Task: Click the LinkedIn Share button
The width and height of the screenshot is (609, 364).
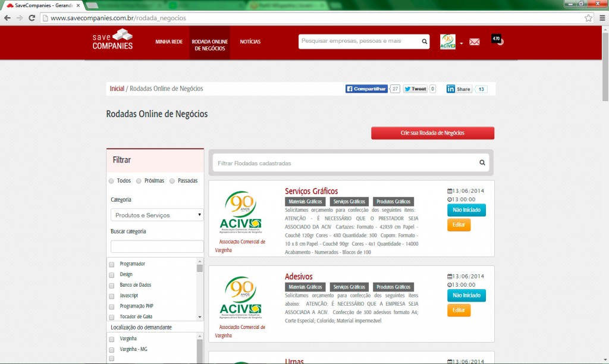Action: point(459,89)
